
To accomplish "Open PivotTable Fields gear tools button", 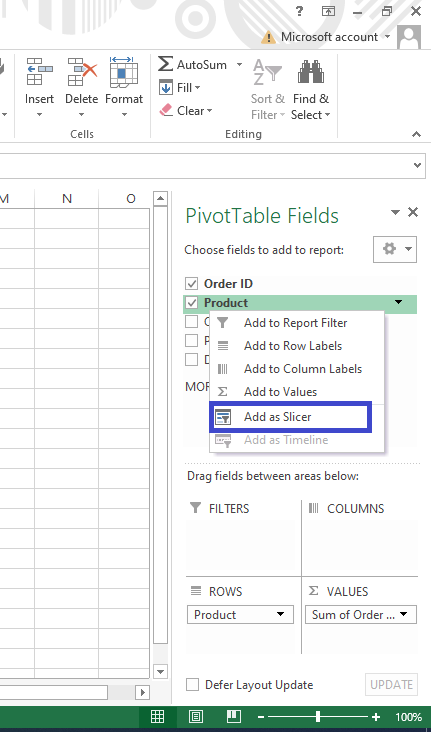I will 395,249.
